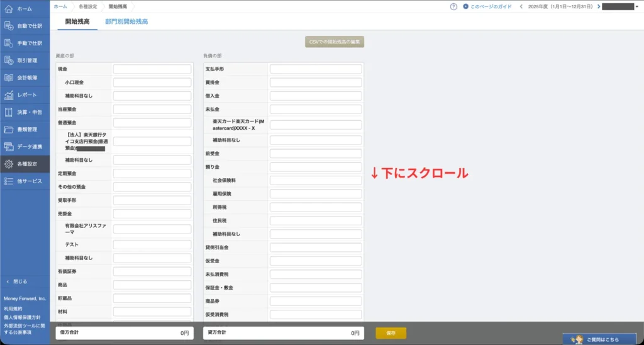Viewport: 644px width, 345px height.
Task: Click the 雇用保険 input field
Action: click(316, 194)
